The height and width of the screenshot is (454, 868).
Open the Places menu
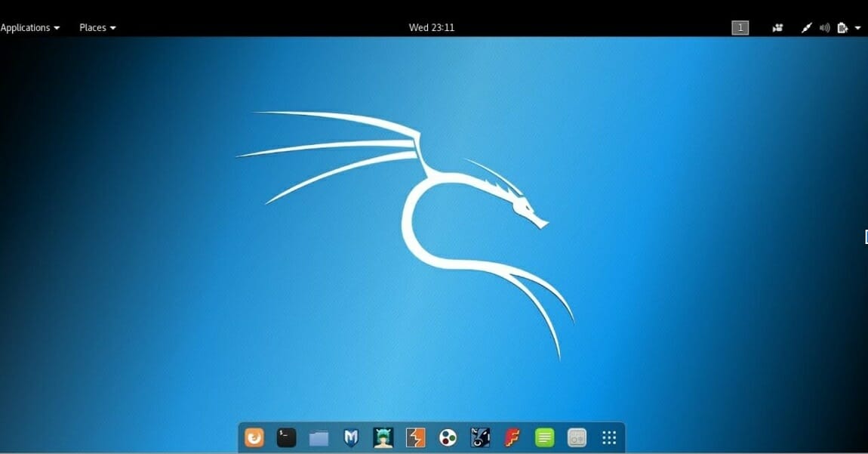pos(93,28)
